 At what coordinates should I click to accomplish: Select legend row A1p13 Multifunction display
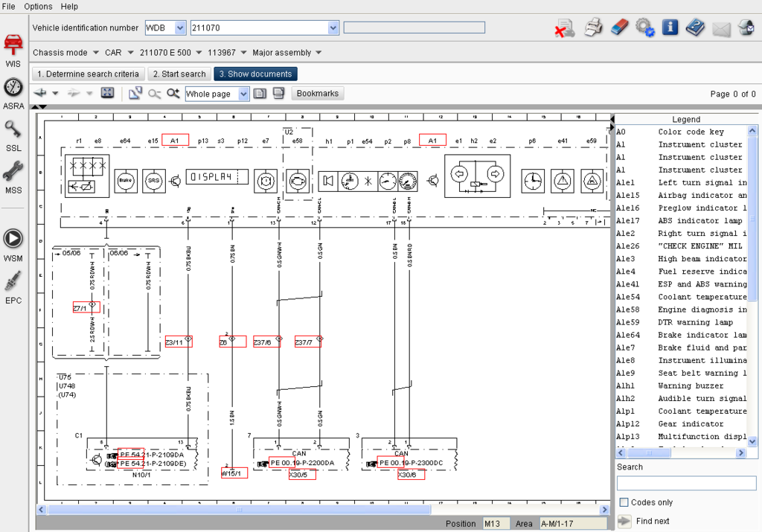click(x=682, y=436)
